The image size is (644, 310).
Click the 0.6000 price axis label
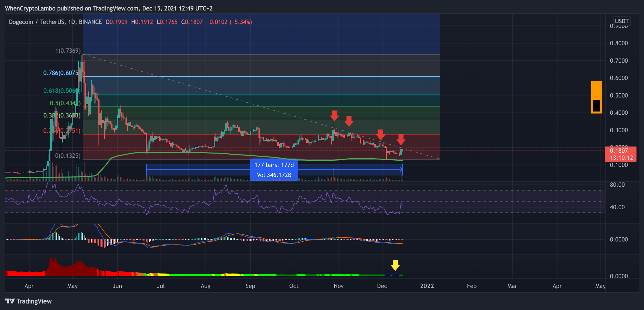pyautogui.click(x=619, y=78)
